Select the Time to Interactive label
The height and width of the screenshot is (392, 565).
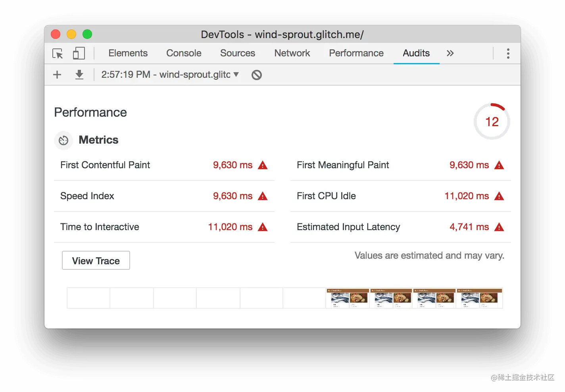(100, 227)
